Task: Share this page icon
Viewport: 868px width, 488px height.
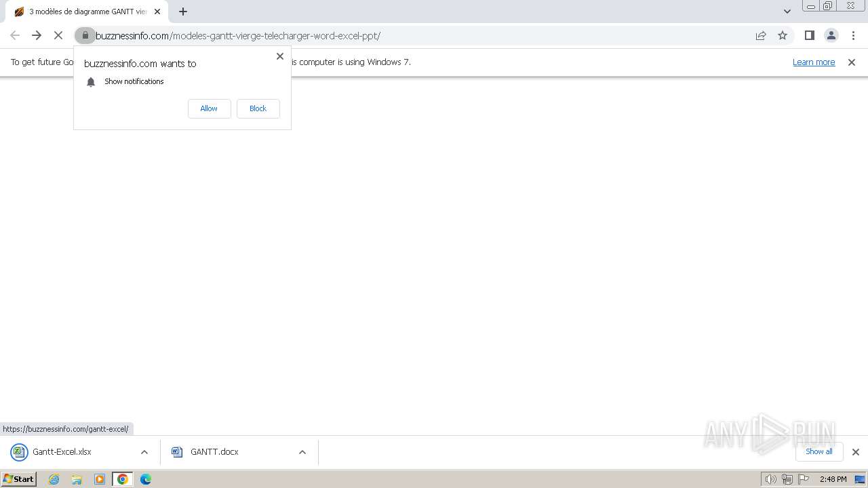Action: (x=761, y=35)
